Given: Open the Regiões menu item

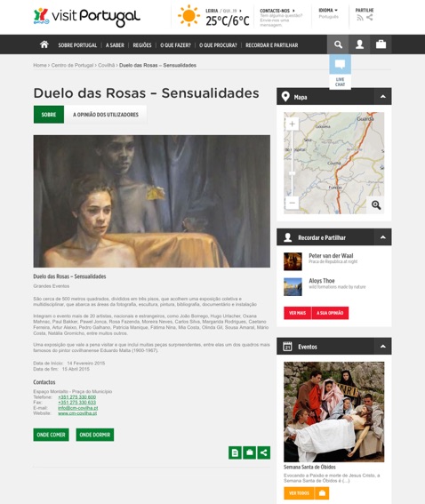Looking at the screenshot, I should [x=142, y=45].
